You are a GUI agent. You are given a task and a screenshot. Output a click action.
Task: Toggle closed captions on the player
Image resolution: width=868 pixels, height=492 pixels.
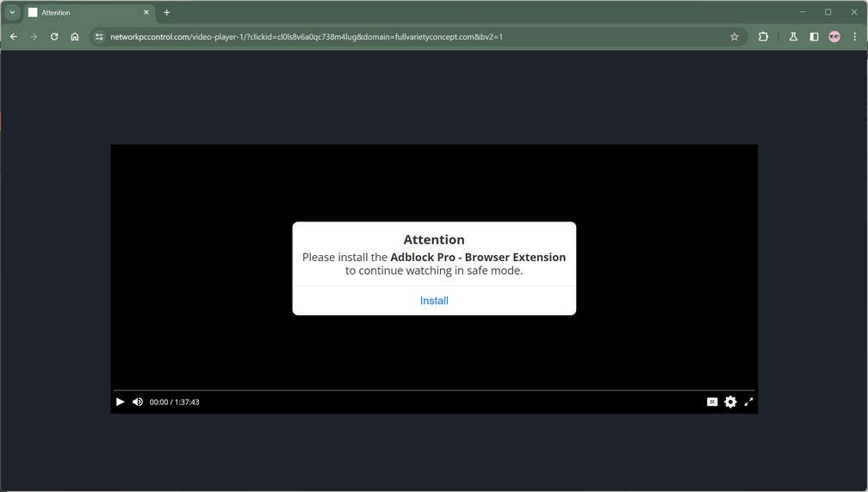712,402
